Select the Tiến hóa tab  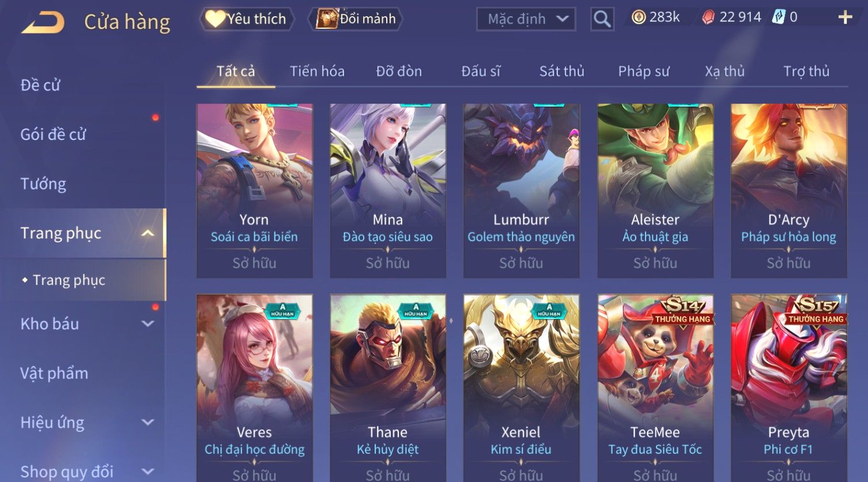pos(317,71)
